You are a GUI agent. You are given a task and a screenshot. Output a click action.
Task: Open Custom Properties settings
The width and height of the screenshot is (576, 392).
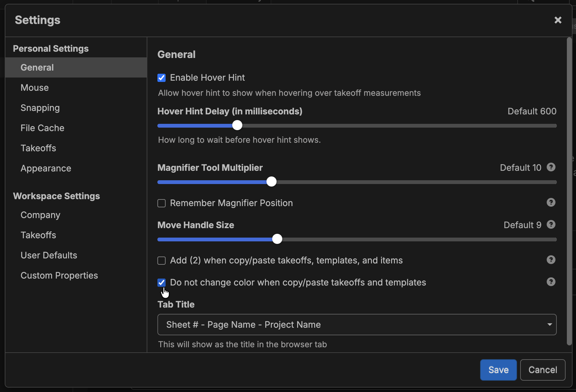tap(59, 275)
